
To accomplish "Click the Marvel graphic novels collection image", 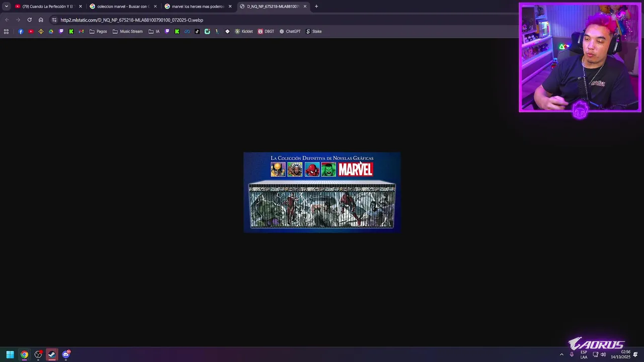I will click(x=322, y=192).
